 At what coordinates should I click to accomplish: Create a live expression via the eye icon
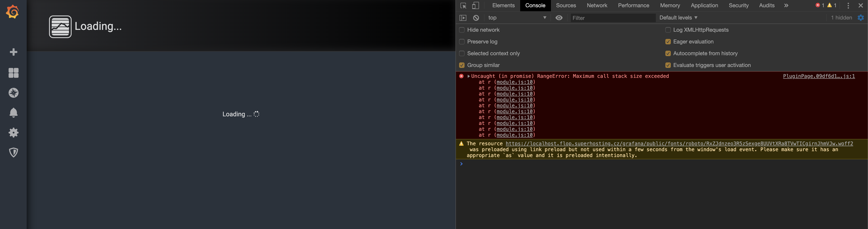[x=559, y=18]
